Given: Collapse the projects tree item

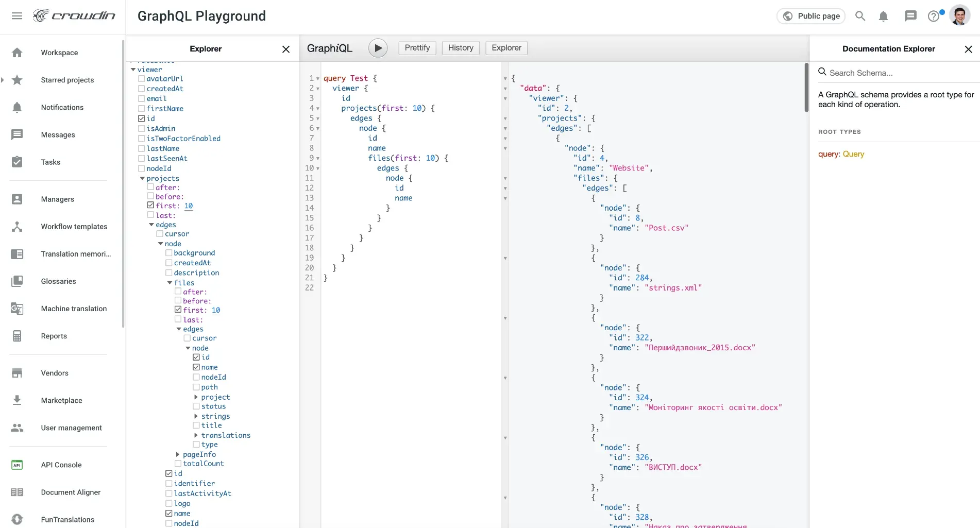Looking at the screenshot, I should 142,178.
